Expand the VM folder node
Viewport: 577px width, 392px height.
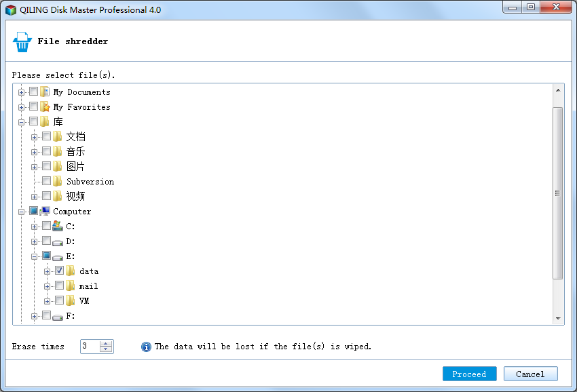tap(47, 302)
